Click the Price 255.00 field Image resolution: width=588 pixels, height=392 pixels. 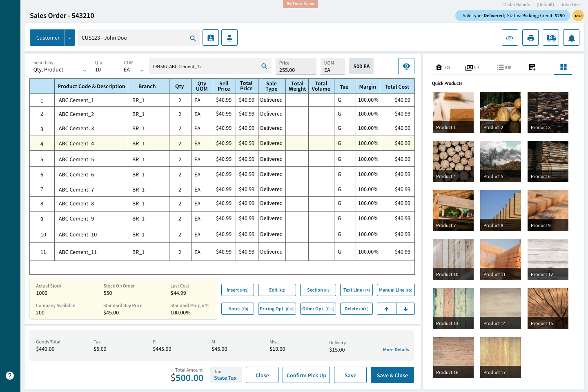point(296,66)
